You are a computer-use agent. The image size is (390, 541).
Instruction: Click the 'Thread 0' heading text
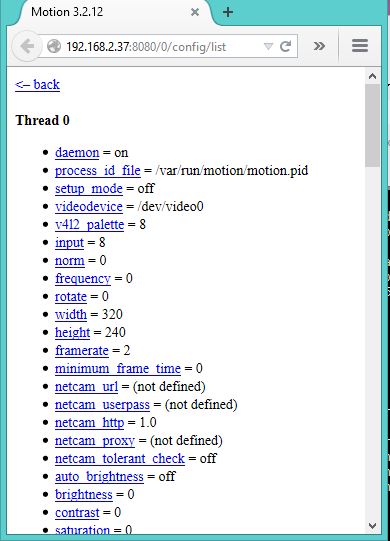click(42, 120)
